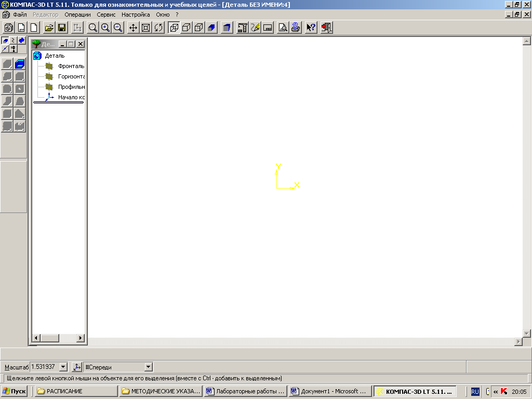Switch display to thin hidden lines
Viewport: 532px width, 399px height.
pos(199,28)
